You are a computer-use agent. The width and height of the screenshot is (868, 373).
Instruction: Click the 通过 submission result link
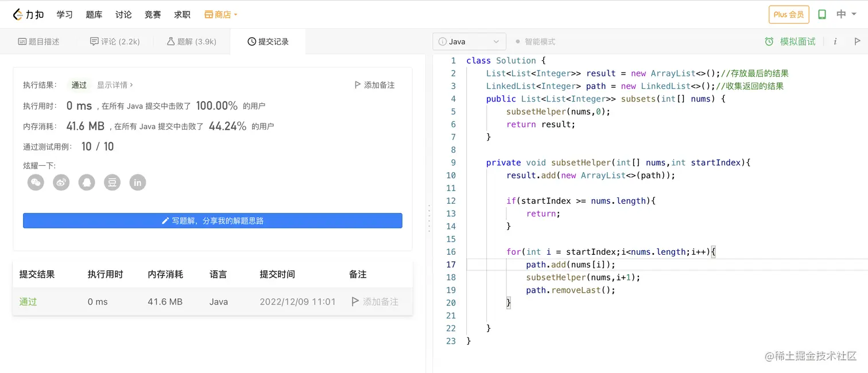tap(28, 302)
